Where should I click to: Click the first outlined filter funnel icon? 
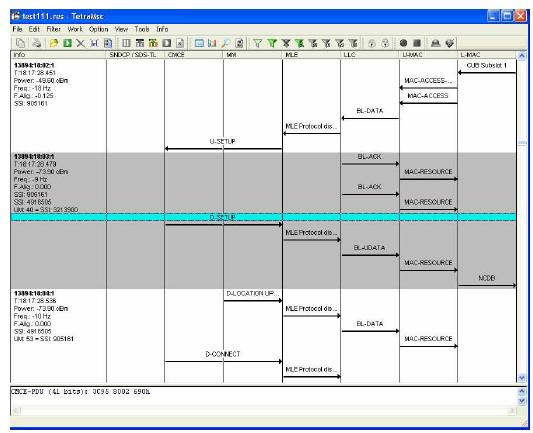click(x=258, y=43)
